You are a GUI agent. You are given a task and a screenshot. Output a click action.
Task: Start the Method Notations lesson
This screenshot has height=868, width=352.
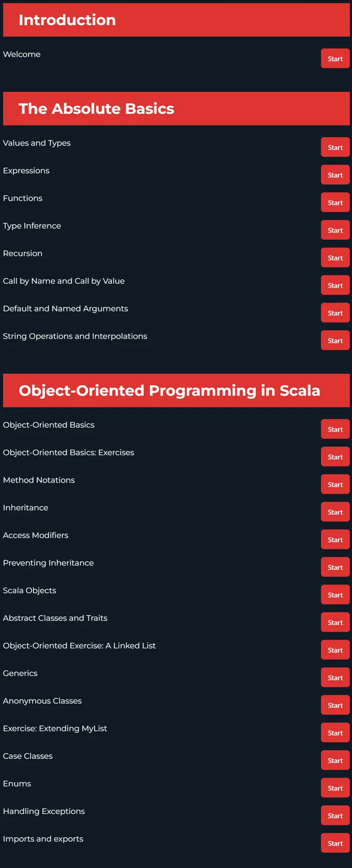tap(335, 485)
